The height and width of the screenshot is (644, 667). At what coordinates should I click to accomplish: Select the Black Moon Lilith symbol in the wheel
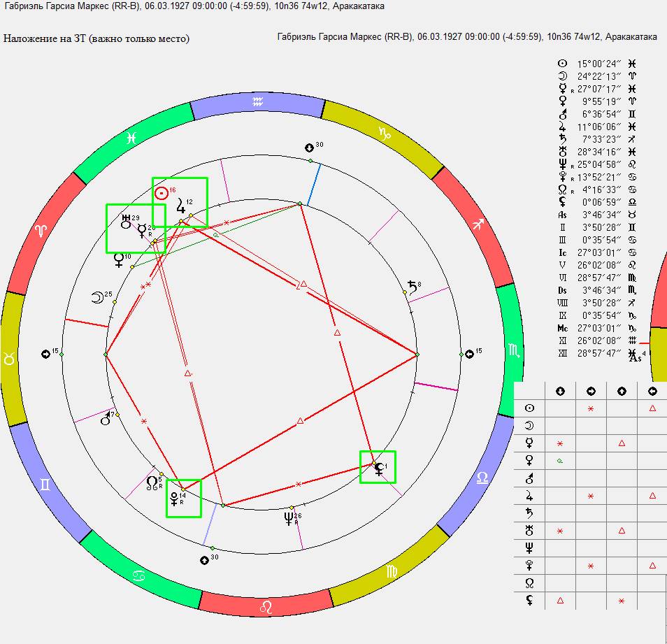pos(378,468)
